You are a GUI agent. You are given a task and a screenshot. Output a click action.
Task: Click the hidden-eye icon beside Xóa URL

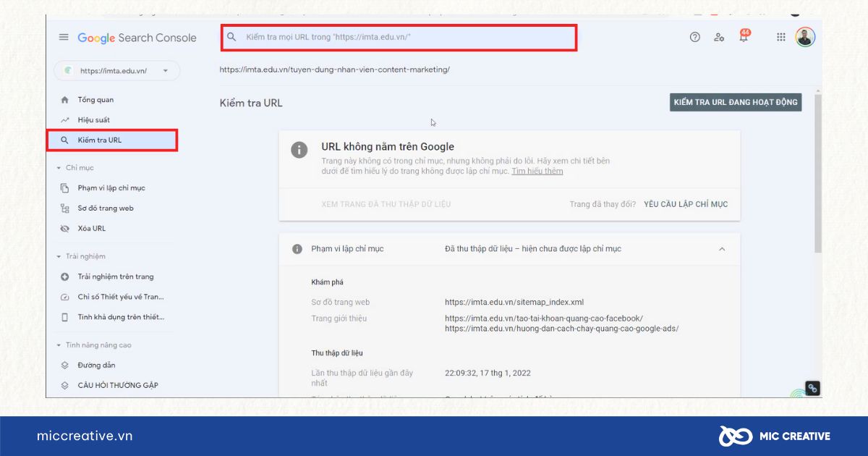[64, 229]
